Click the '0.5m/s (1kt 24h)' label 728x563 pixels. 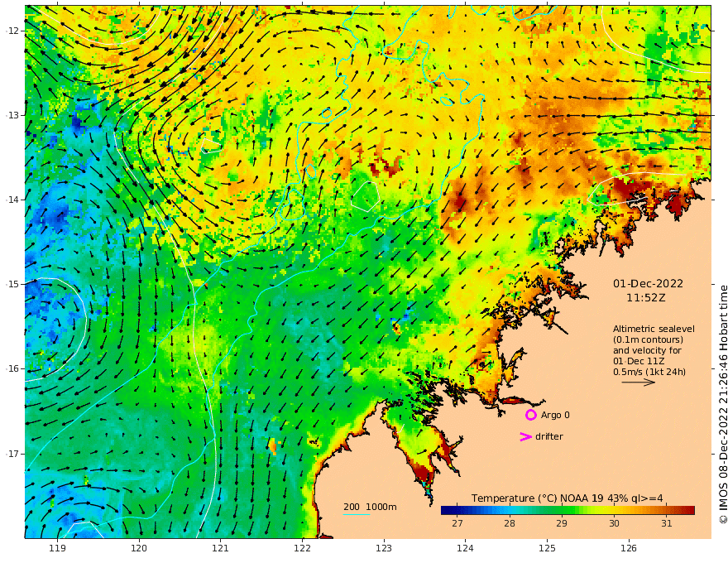(x=649, y=372)
